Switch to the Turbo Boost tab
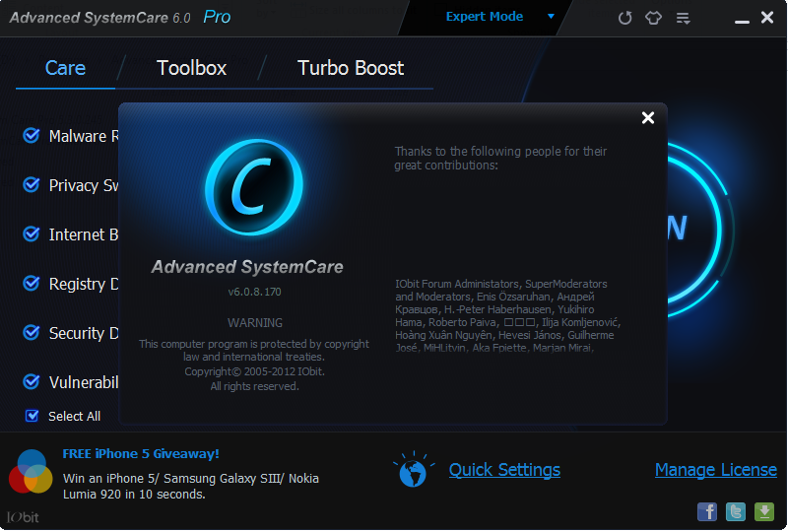The width and height of the screenshot is (788, 532). (x=351, y=68)
